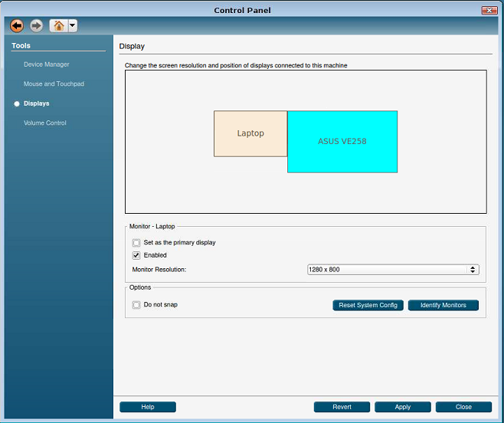Image resolution: width=504 pixels, height=423 pixels.
Task: Select the Laptop monitor in layout area
Action: [x=250, y=133]
